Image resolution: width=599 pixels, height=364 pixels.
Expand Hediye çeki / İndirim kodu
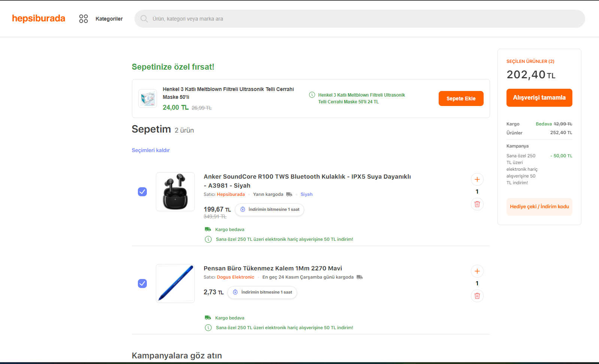539,207
